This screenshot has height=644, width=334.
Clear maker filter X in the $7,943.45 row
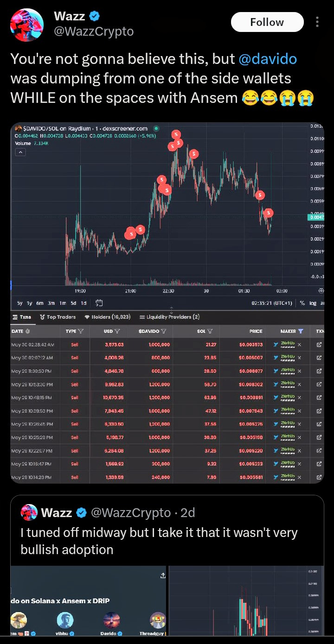[x=299, y=411]
